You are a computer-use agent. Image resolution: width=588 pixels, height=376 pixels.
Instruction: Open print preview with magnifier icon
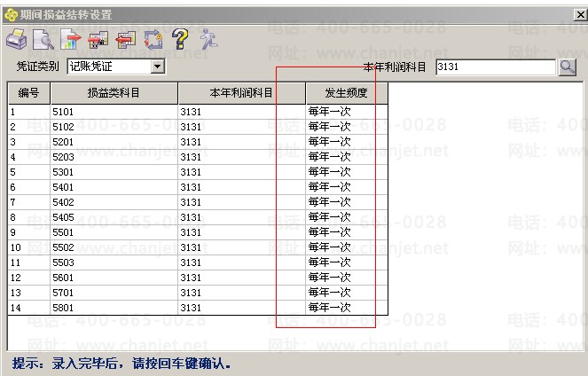[x=43, y=39]
